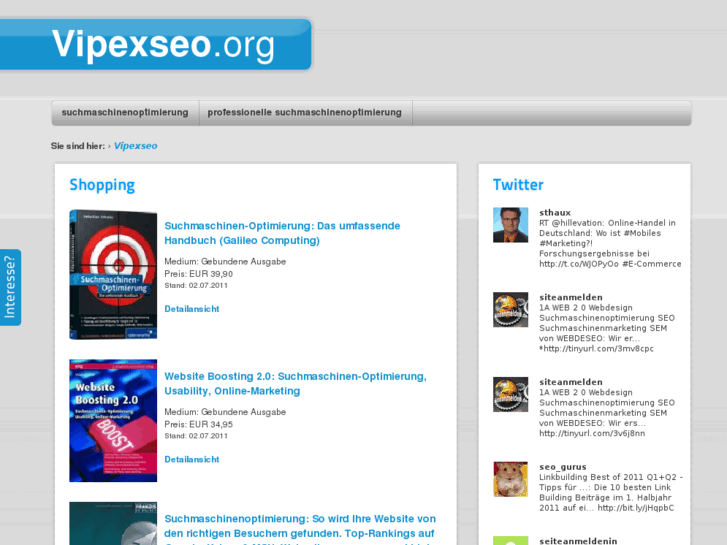The width and height of the screenshot is (727, 545).
Task: Open the Suchmaschinen-Optimierung Galileo Computing book cover
Action: (113, 274)
